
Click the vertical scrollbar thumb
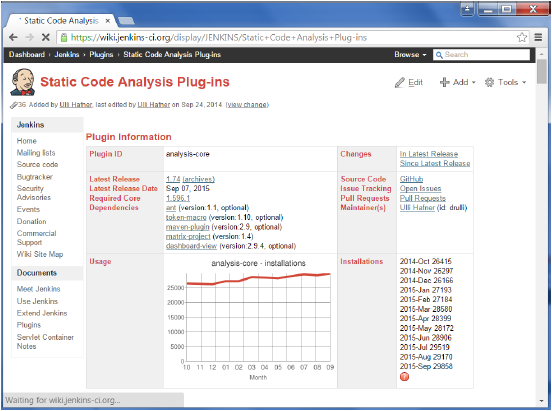pyautogui.click(x=542, y=71)
